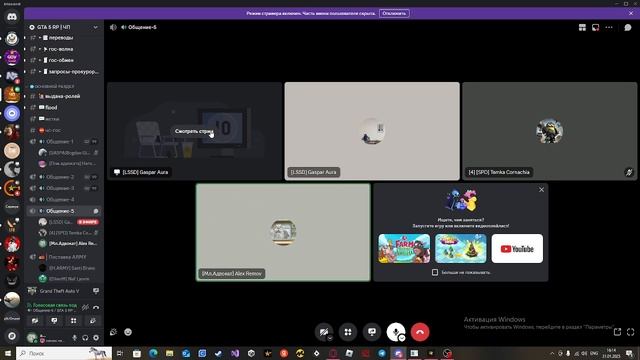Screen dimensions: 640x360
Task: Open Microsoft Edge from the taskbar
Action: point(153,353)
